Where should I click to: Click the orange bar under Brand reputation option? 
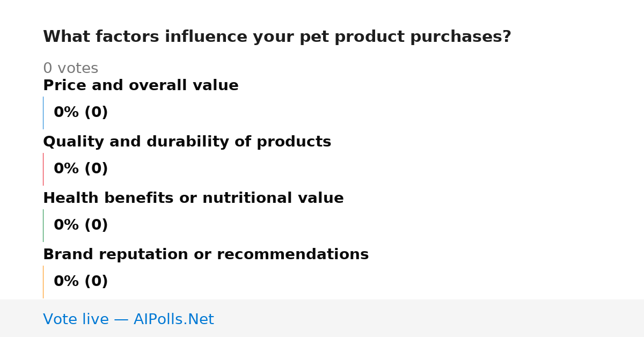[43, 282]
